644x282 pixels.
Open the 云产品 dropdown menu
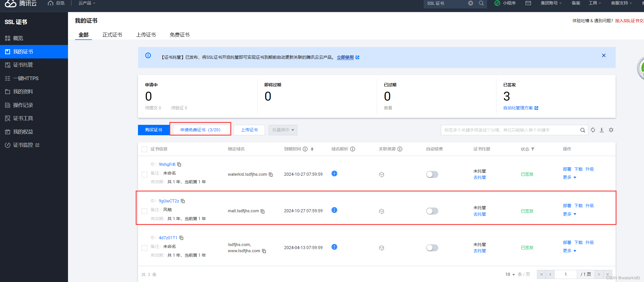click(x=87, y=3)
